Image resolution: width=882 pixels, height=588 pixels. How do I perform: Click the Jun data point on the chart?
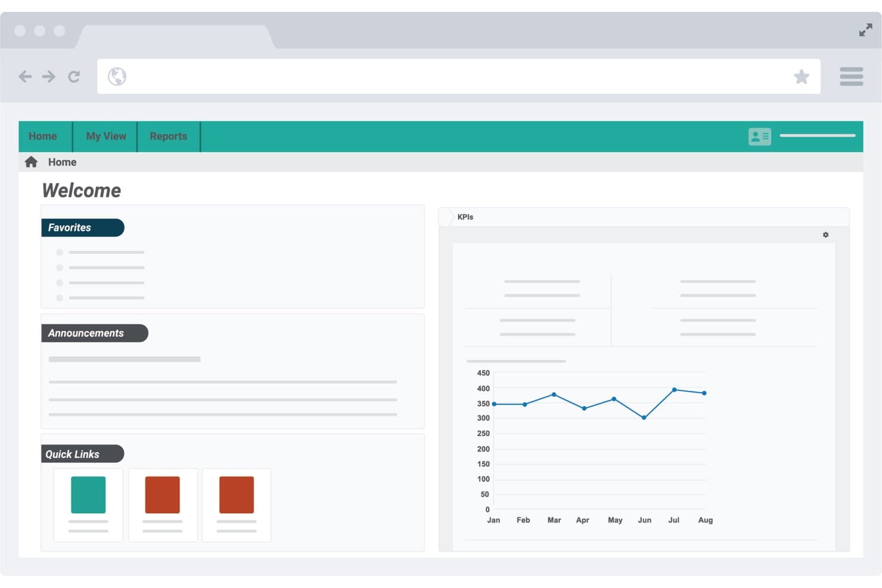(644, 418)
